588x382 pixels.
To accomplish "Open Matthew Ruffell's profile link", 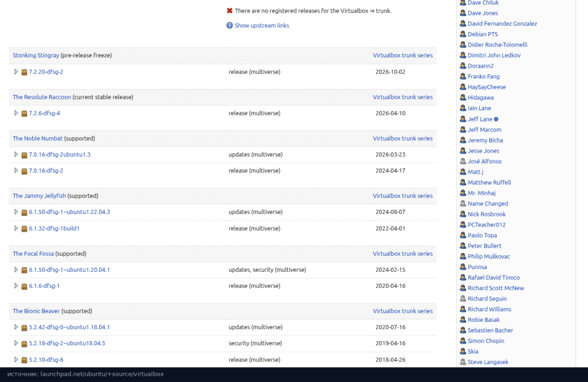I will click(x=489, y=182).
